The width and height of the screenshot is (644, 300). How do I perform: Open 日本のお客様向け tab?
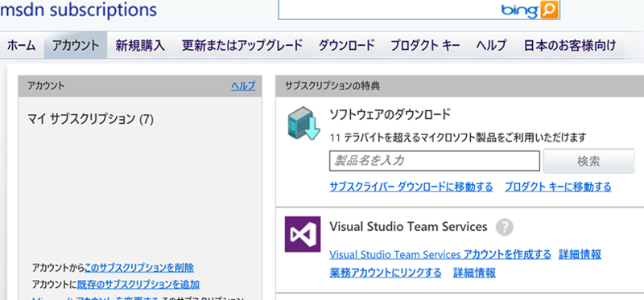(570, 45)
